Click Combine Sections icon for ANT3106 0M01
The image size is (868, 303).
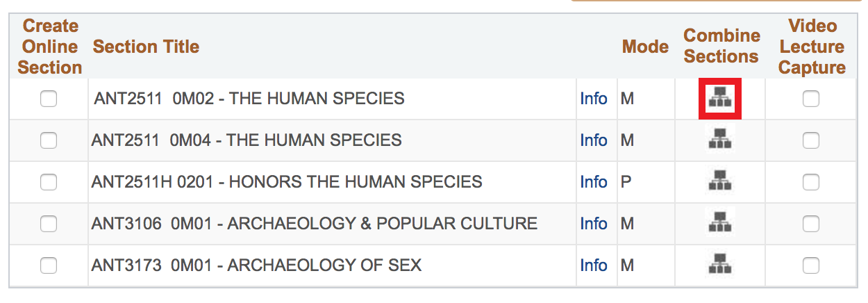pyautogui.click(x=720, y=223)
